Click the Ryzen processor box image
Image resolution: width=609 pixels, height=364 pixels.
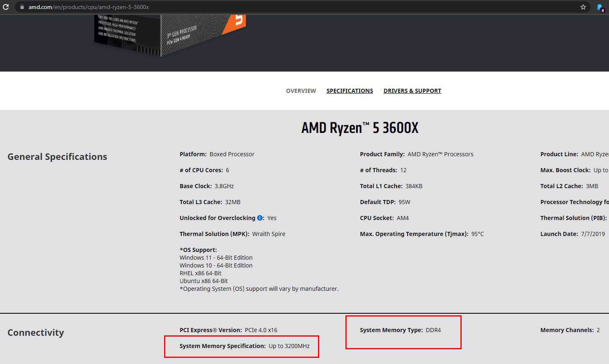point(170,35)
